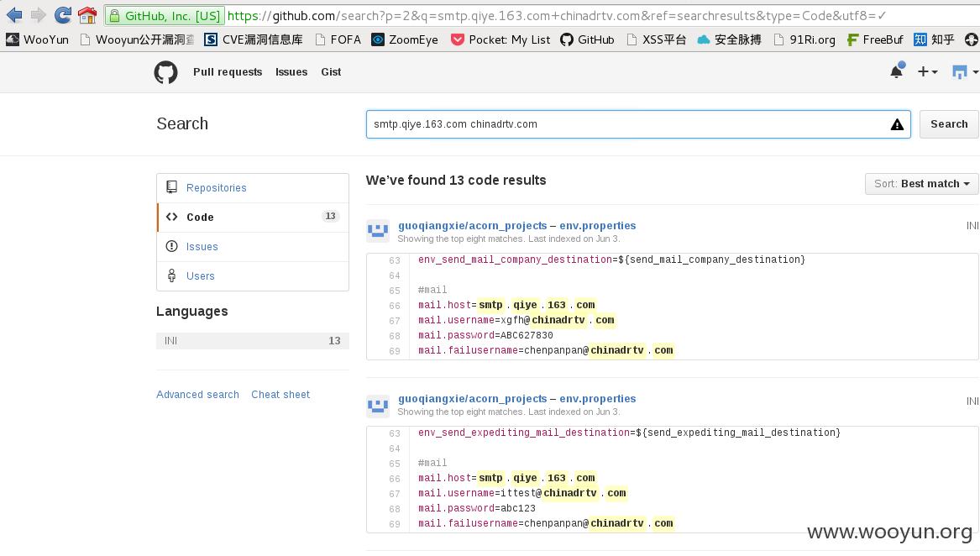Open Issues in GitHub header
The width and height of the screenshot is (980, 556).
coord(291,72)
